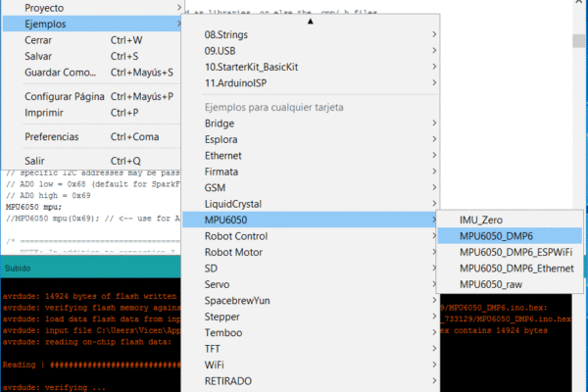The width and height of the screenshot is (588, 392).
Task: Expand submenu arrow beside 11.ArduinoISP
Action: click(434, 82)
